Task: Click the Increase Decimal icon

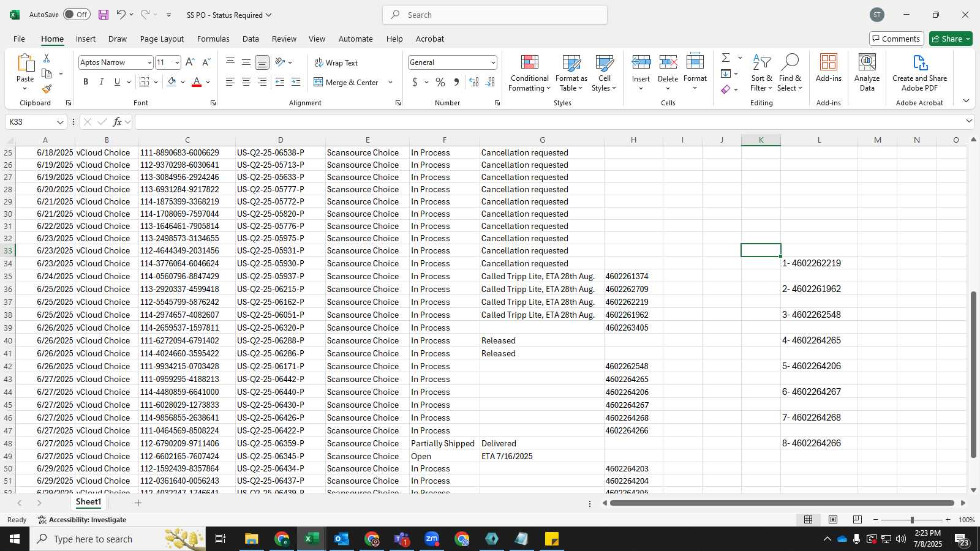Action: [x=474, y=82]
